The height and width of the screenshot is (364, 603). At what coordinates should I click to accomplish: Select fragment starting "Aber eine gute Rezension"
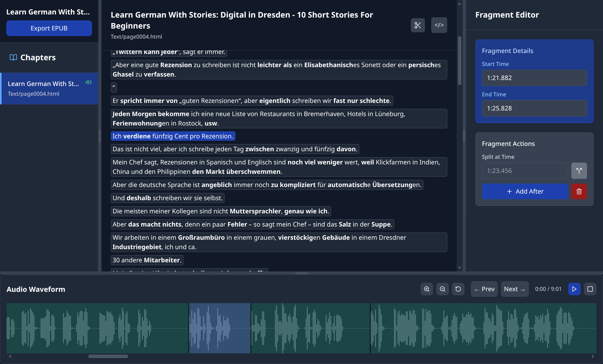(x=279, y=70)
